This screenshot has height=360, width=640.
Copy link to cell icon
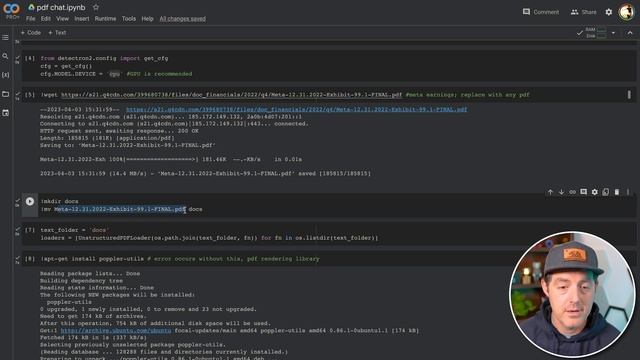click(572, 192)
